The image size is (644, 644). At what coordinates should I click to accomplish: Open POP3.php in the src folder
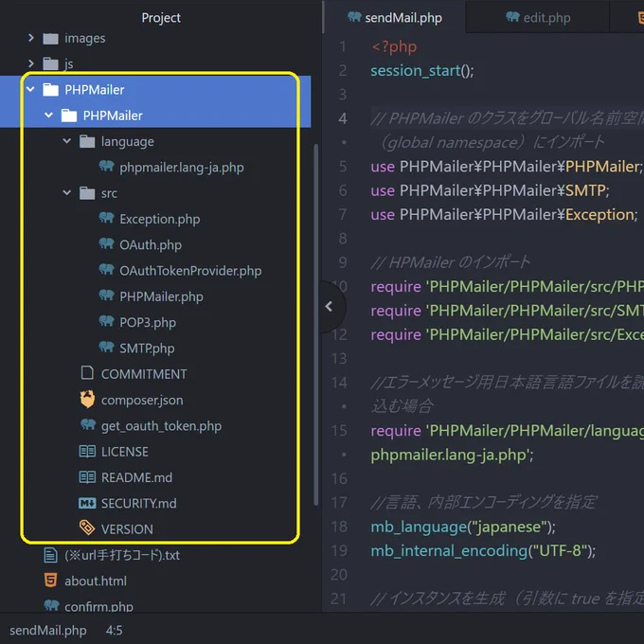(x=148, y=323)
